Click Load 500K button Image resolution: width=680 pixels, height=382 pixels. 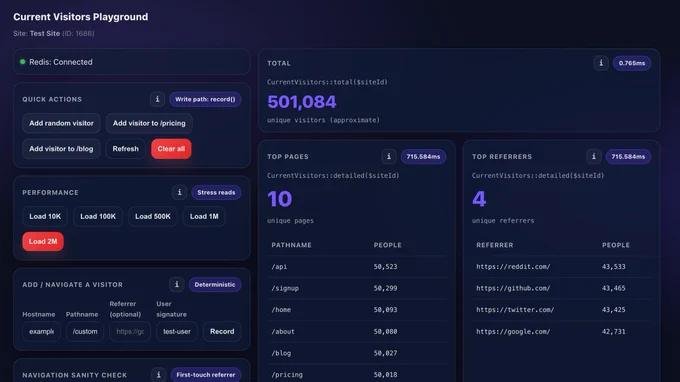point(153,216)
